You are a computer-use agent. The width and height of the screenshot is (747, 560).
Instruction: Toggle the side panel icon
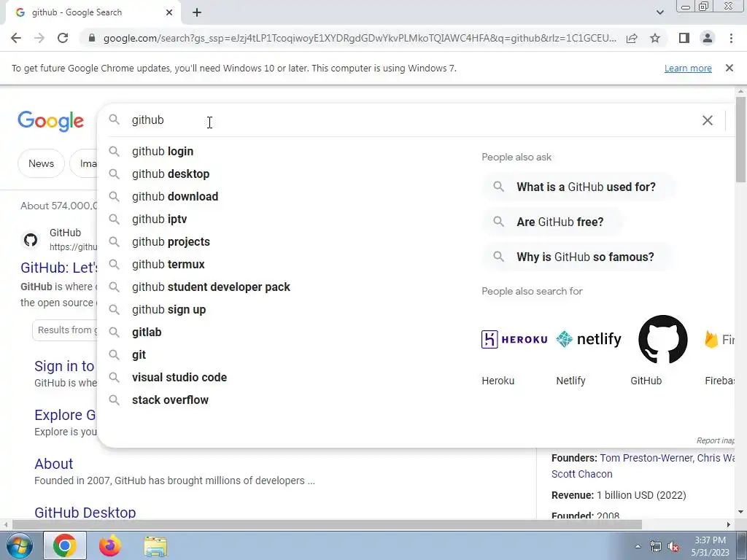click(x=684, y=38)
